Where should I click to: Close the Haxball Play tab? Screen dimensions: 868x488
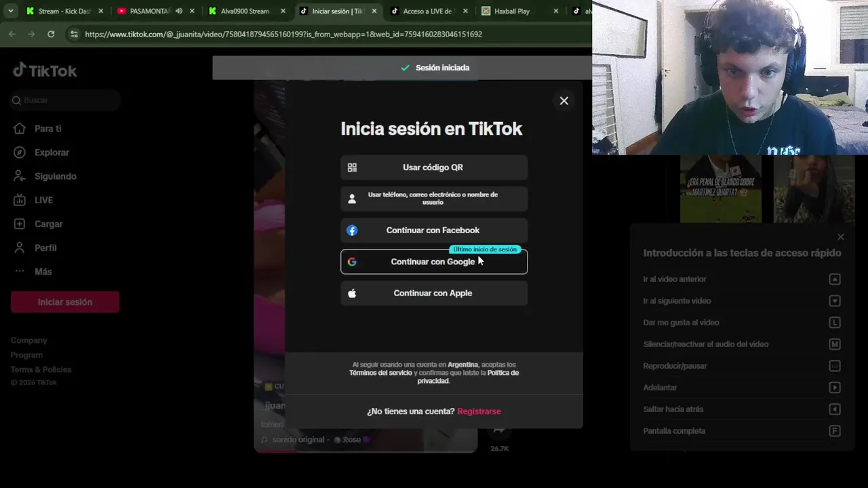point(556,11)
